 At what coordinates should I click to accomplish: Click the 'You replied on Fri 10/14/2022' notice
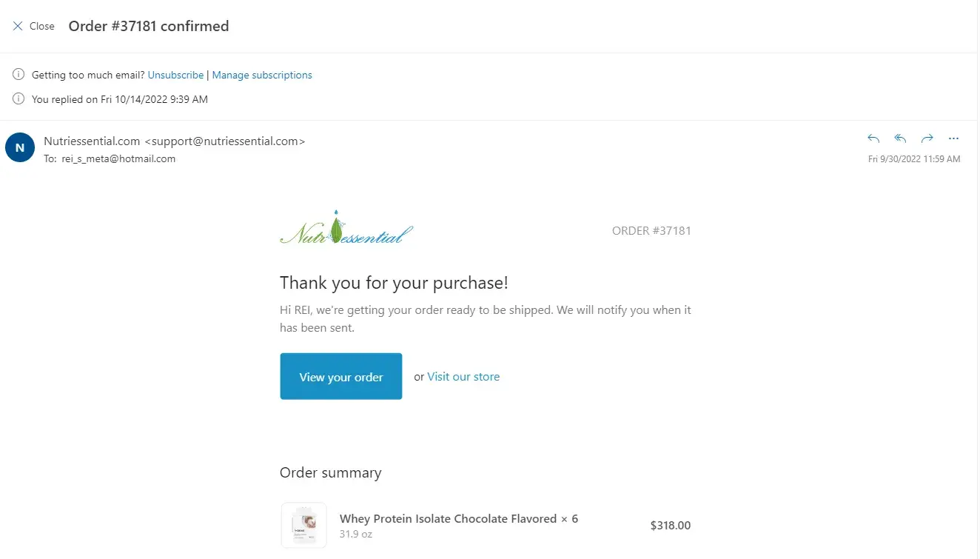(x=120, y=99)
